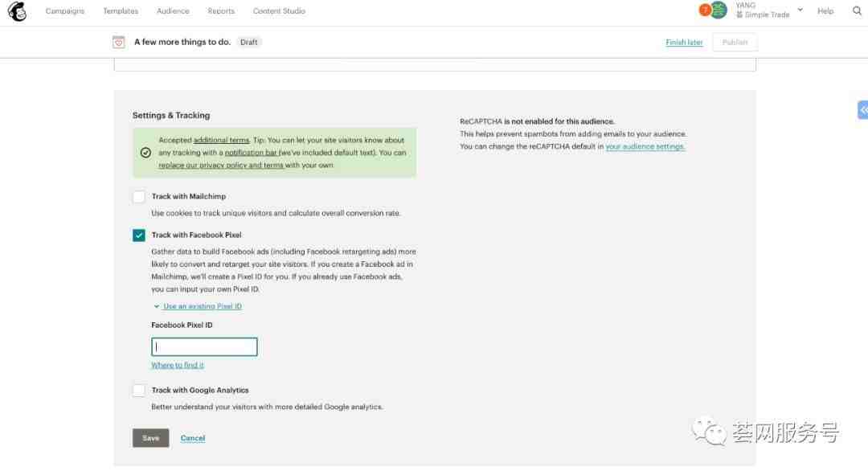Open the Campaigns menu
This screenshot has width=868, height=471.
[65, 11]
